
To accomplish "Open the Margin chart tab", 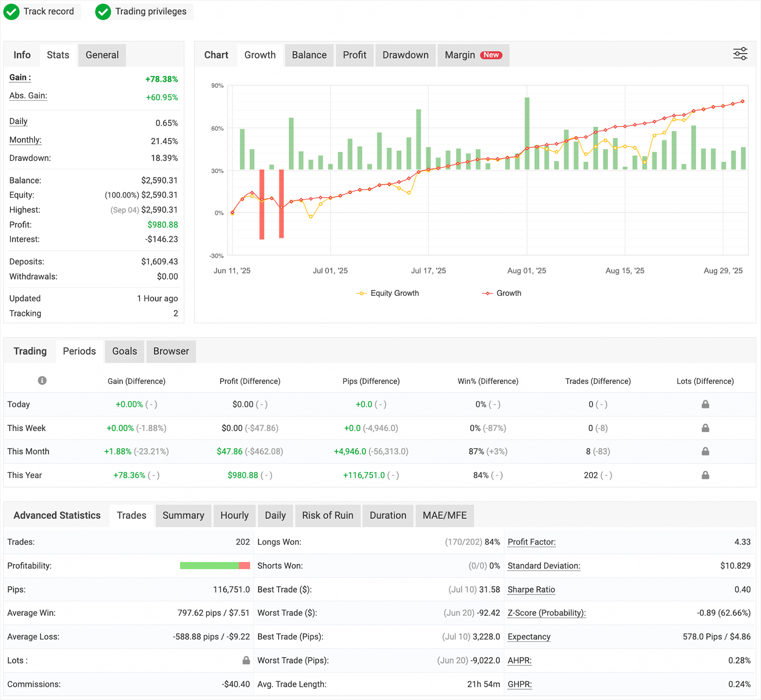I will click(473, 55).
